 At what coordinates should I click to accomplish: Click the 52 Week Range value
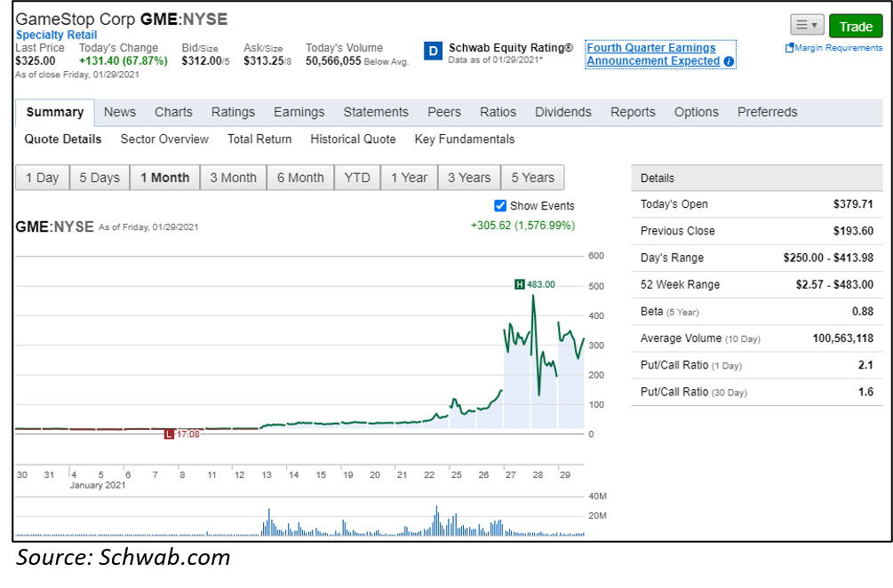click(x=834, y=284)
